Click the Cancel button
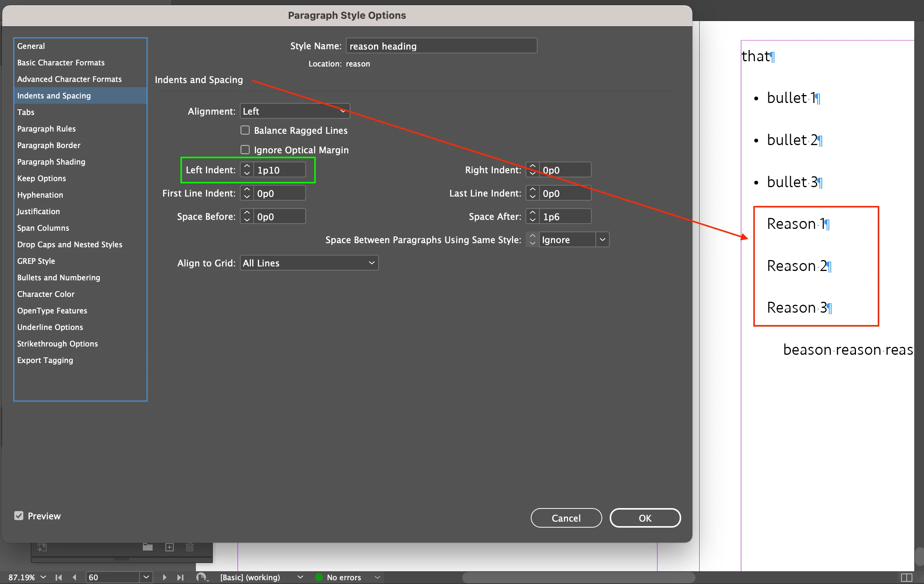Screen dimensions: 924x584 pyautogui.click(x=566, y=518)
